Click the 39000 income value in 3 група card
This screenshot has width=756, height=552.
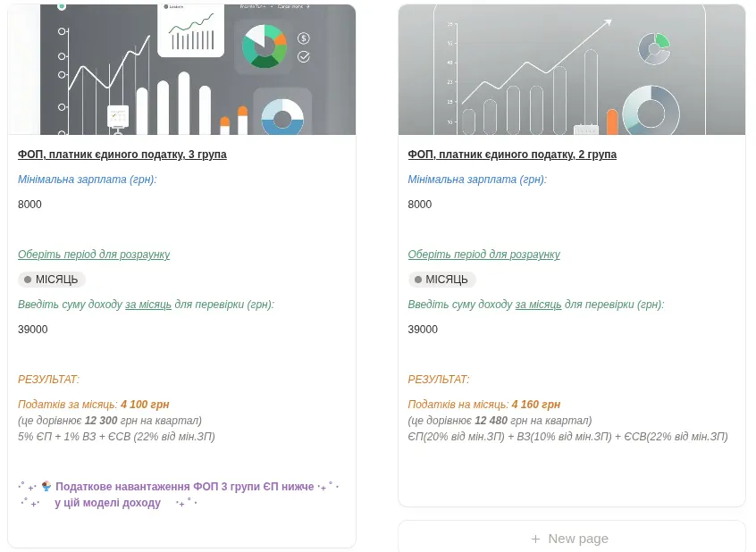pyautogui.click(x=33, y=330)
